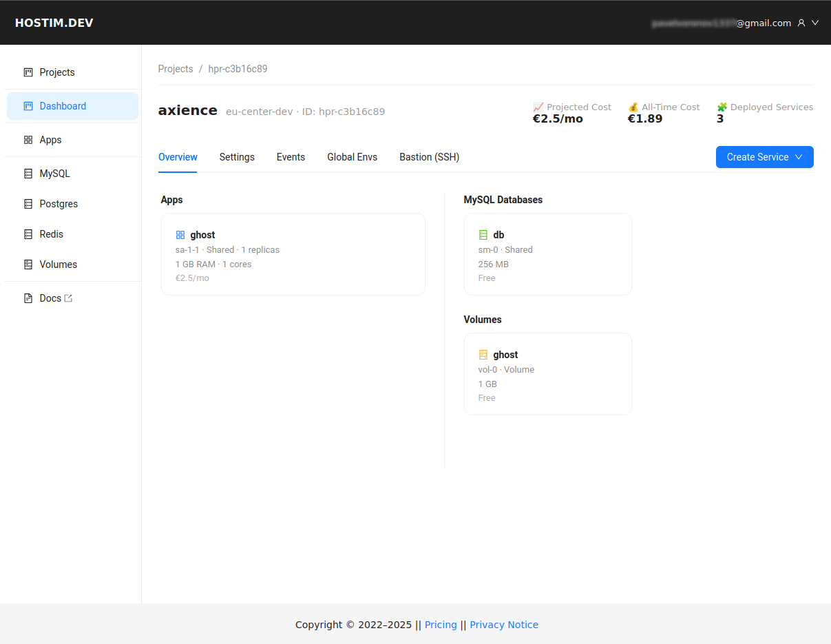Expand the account chevron in the top-right
Viewport: 831px width, 644px height.
point(816,22)
